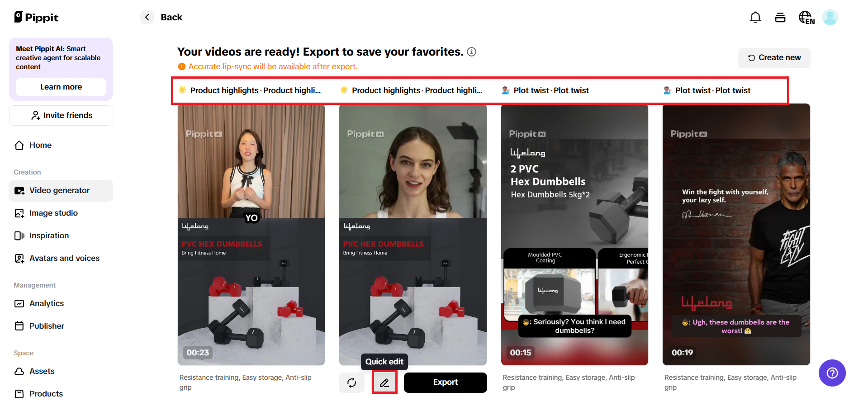Viewport: 868px width, 401px height.
Task: Click the Pippit logo
Action: (36, 17)
